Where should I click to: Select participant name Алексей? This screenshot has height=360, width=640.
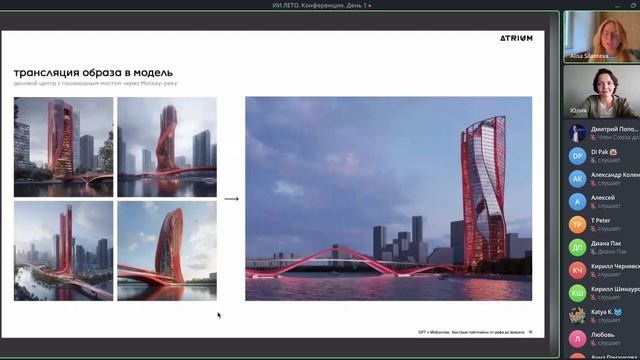[x=602, y=198]
